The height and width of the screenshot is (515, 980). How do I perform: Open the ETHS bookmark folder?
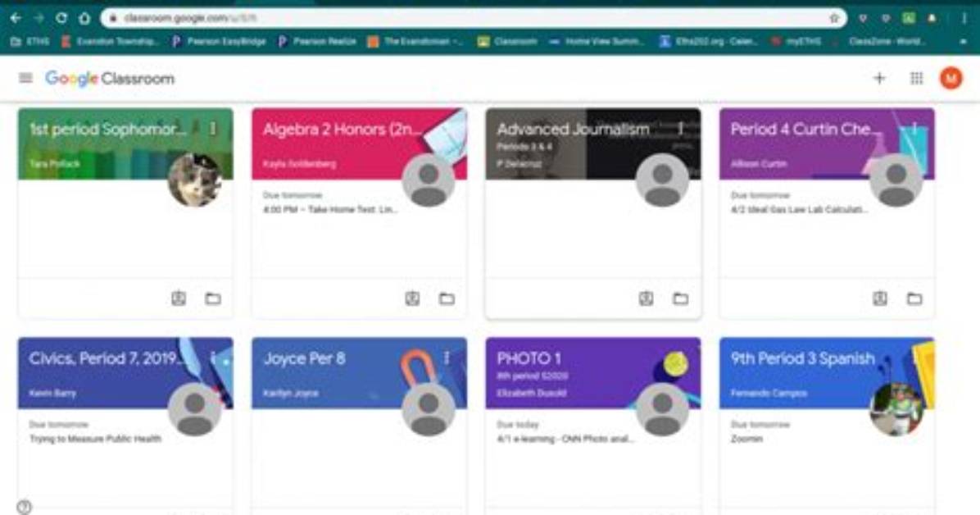(x=30, y=41)
